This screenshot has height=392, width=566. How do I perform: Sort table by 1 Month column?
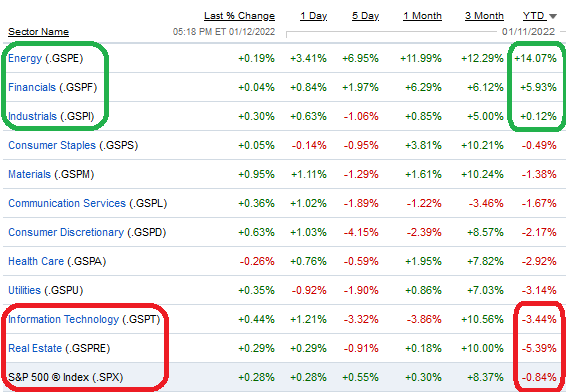point(422,16)
